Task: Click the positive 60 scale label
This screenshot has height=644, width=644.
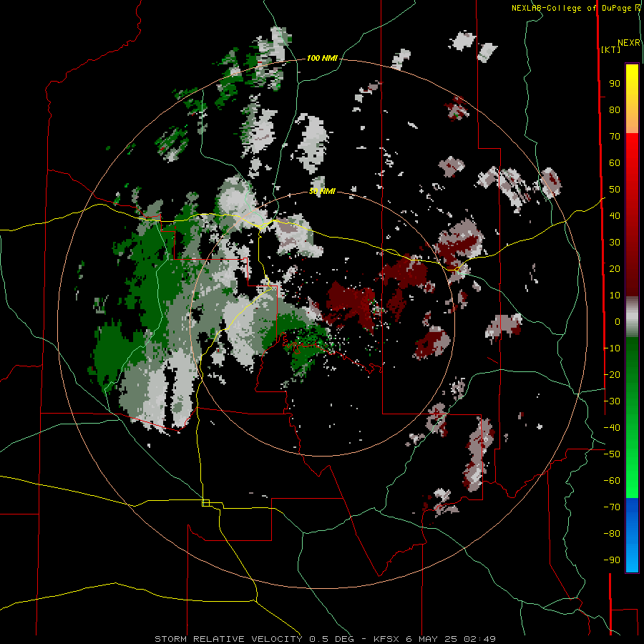Action: click(x=615, y=163)
